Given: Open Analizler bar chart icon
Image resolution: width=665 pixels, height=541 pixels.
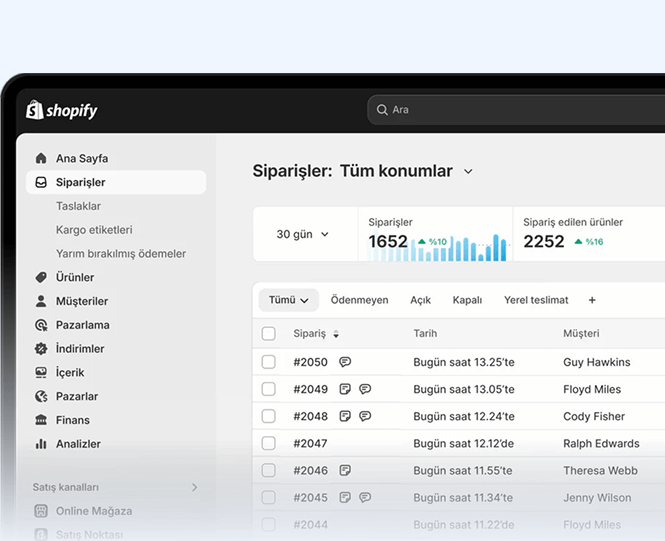Looking at the screenshot, I should [x=41, y=444].
